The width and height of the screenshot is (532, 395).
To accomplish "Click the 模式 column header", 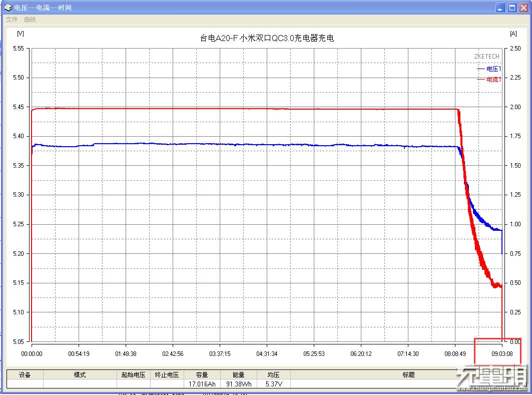I will click(x=80, y=374).
